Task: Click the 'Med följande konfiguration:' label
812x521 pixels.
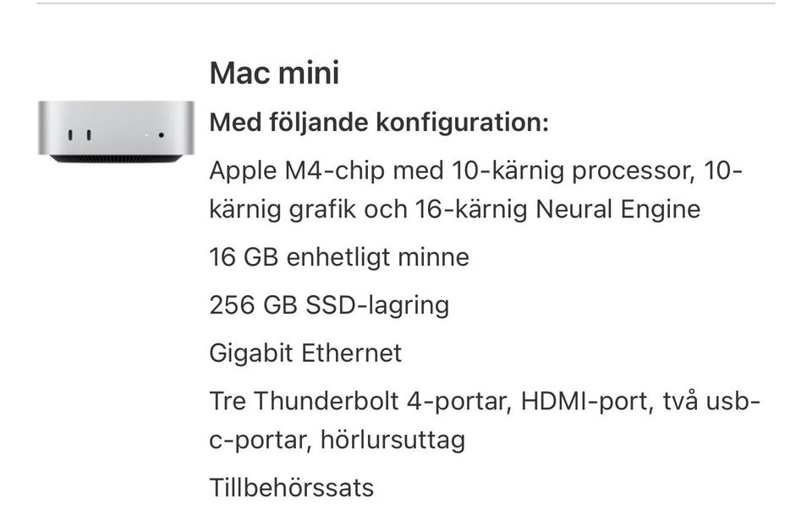Action: click(x=379, y=123)
